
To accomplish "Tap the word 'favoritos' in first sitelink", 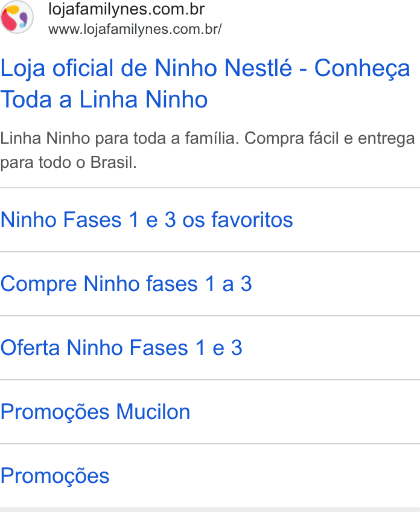I will 252,219.
